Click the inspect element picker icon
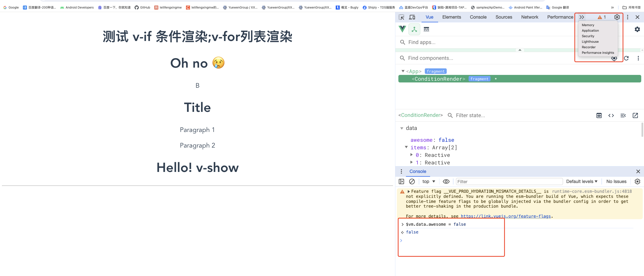The width and height of the screenshot is (644, 276). [x=401, y=17]
